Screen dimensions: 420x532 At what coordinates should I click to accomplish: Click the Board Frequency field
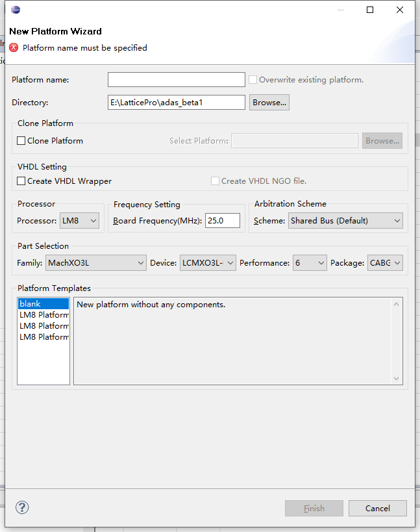point(223,221)
